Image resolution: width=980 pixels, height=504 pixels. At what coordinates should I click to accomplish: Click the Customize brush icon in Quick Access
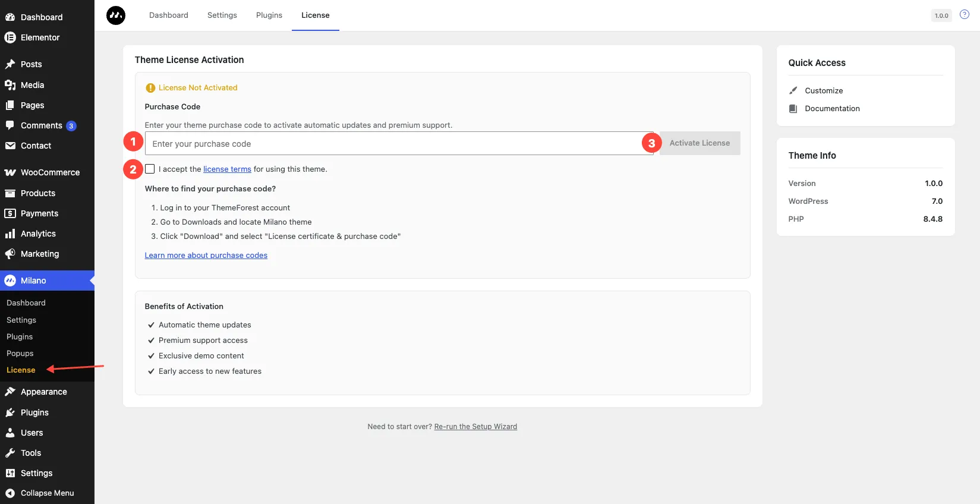pos(793,90)
